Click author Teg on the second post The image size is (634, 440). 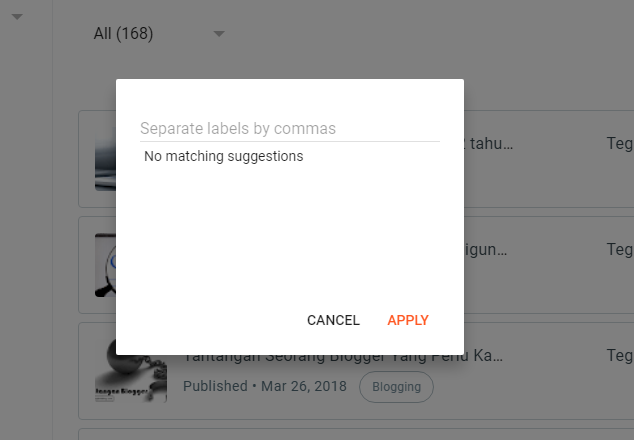pos(620,249)
